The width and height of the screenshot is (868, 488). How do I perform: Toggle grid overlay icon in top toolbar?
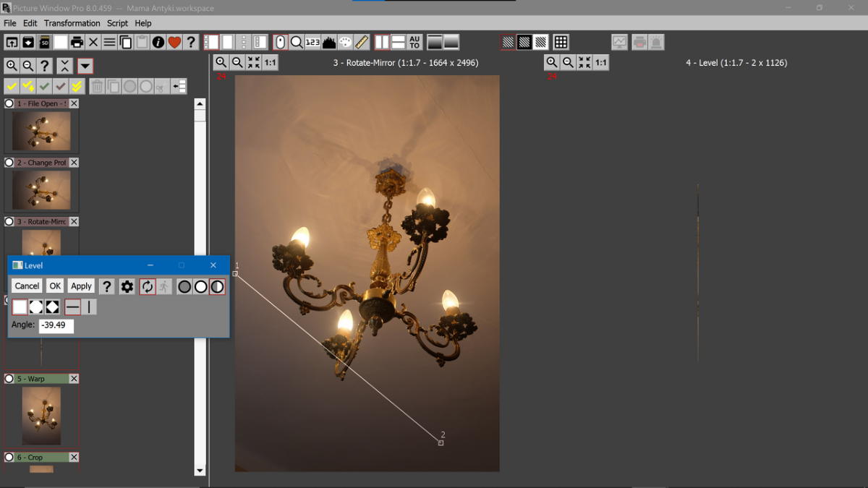tap(561, 42)
